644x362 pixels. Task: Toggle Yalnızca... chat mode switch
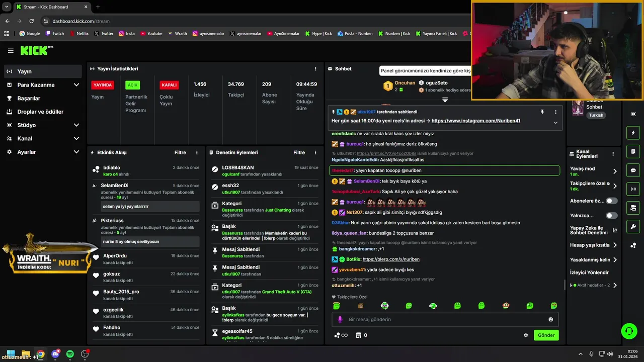611,216
